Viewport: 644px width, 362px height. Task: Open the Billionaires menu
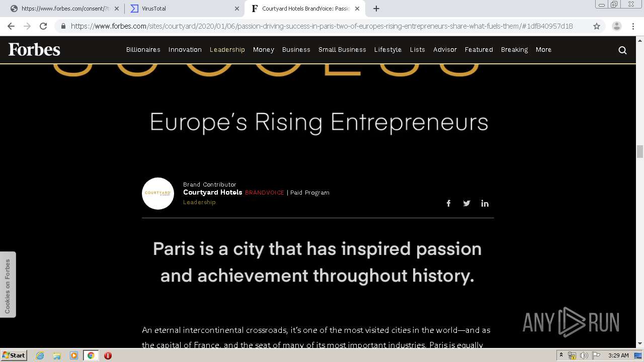(x=143, y=50)
